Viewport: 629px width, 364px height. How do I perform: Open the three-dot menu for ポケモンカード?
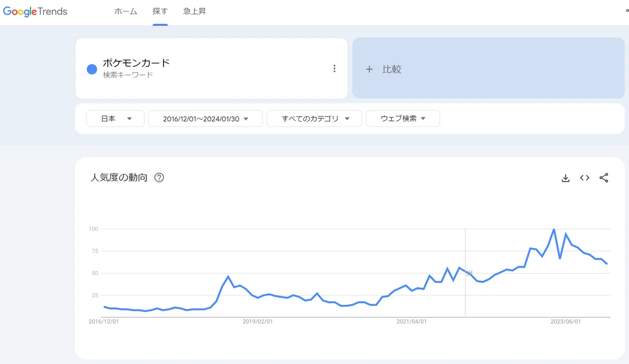(x=334, y=69)
